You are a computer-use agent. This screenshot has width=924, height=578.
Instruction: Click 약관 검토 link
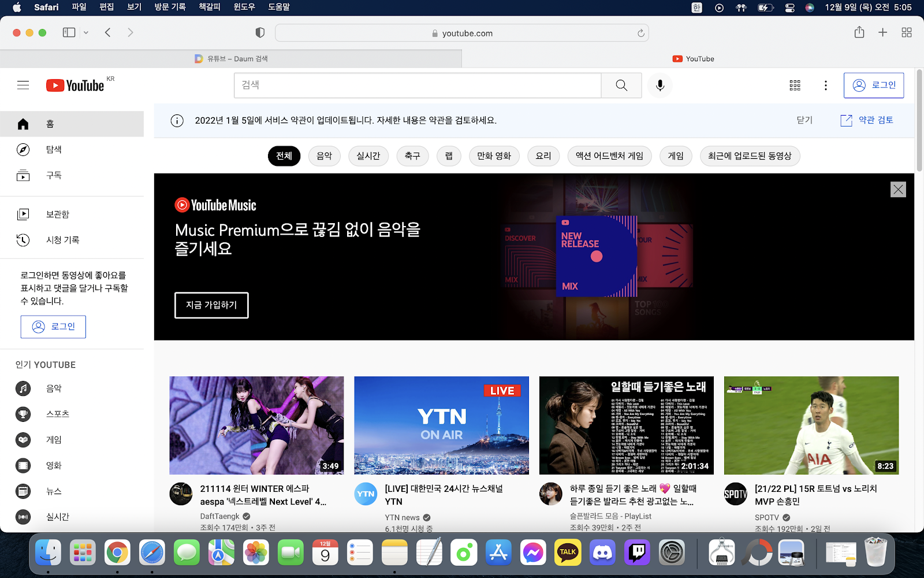[x=866, y=120]
